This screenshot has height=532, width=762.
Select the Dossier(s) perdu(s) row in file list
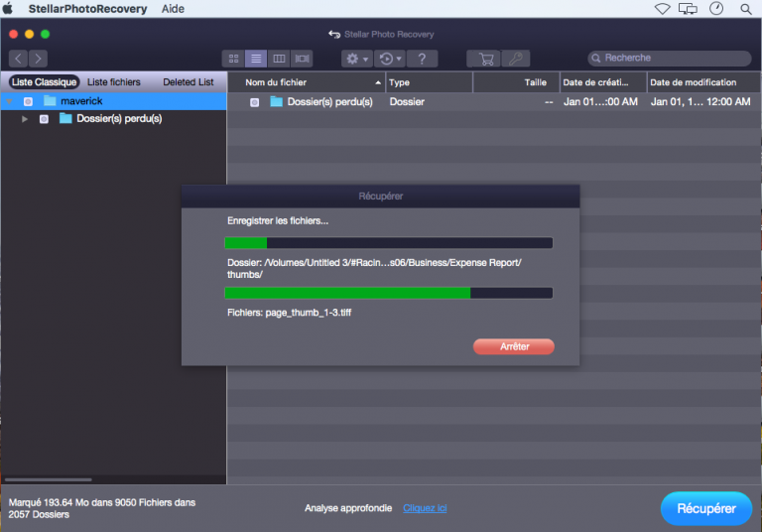[494, 102]
